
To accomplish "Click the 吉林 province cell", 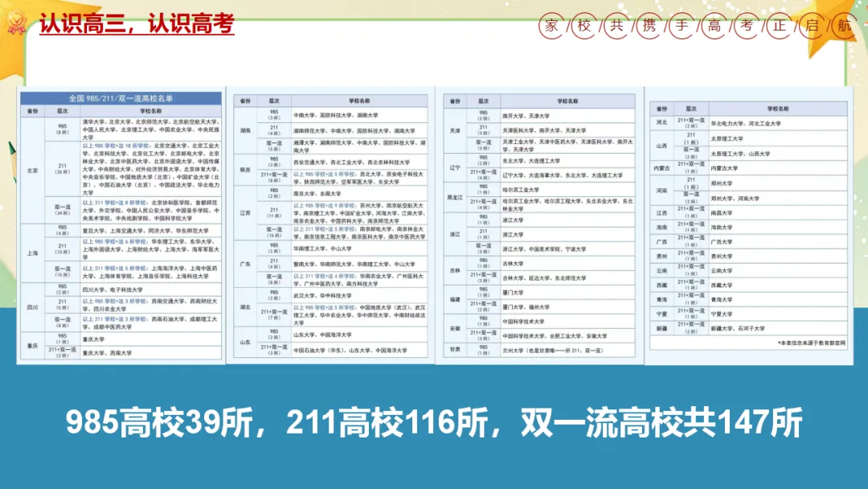I will [454, 270].
